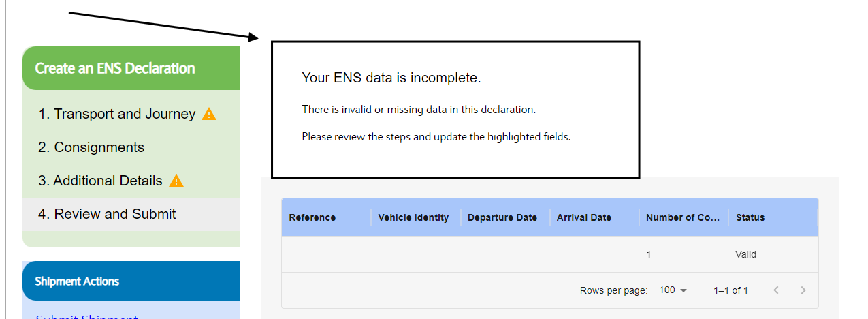
Task: Select the table row with Valid status
Action: tap(549, 254)
